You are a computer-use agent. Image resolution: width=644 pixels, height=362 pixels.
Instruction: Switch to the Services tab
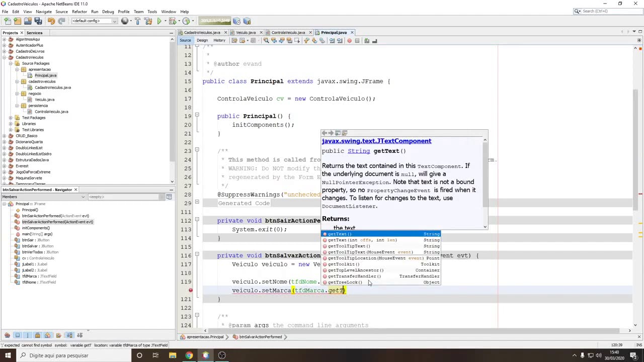(x=34, y=33)
